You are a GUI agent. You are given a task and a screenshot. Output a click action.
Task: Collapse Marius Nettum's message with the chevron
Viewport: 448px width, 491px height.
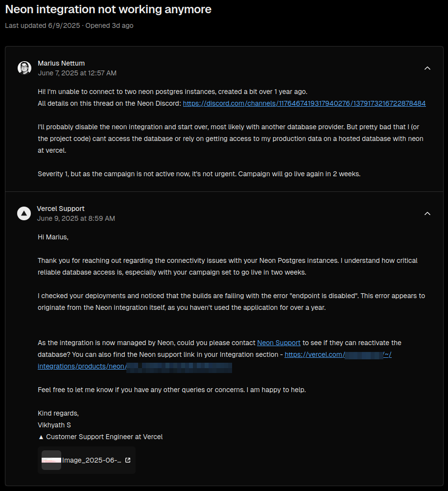(427, 68)
